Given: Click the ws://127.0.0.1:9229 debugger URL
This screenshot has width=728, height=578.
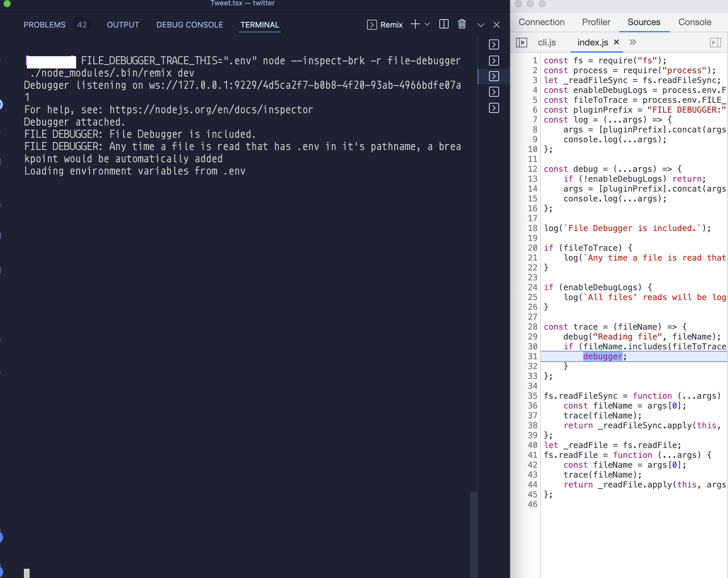Looking at the screenshot, I should coord(242,91).
